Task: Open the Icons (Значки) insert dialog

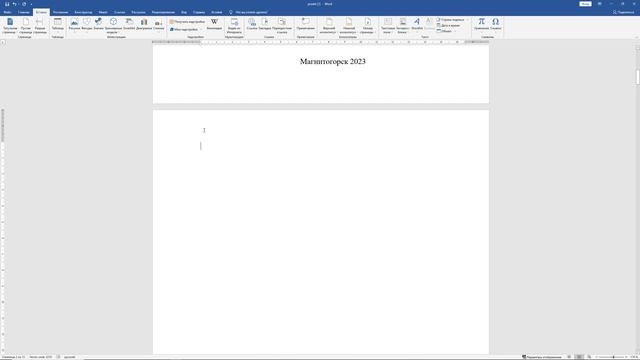Action: click(98, 24)
